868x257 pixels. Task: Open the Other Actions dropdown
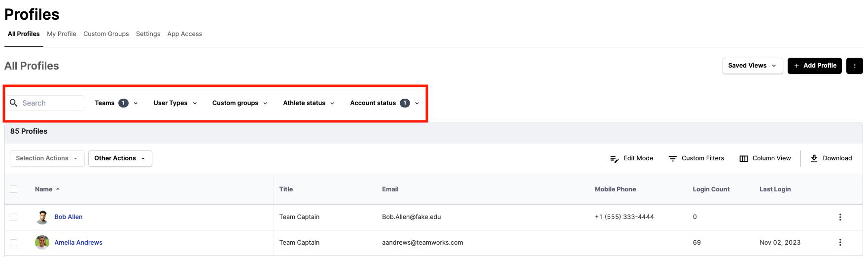coord(120,158)
